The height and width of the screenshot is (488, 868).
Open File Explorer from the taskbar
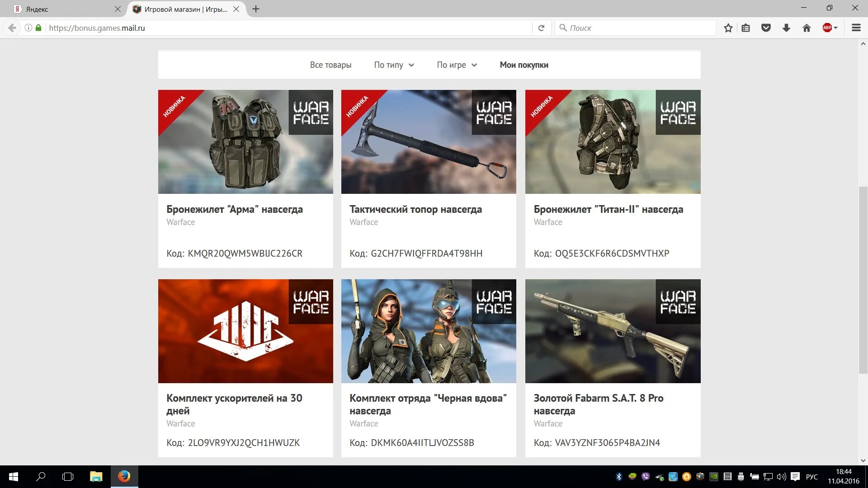[96, 477]
